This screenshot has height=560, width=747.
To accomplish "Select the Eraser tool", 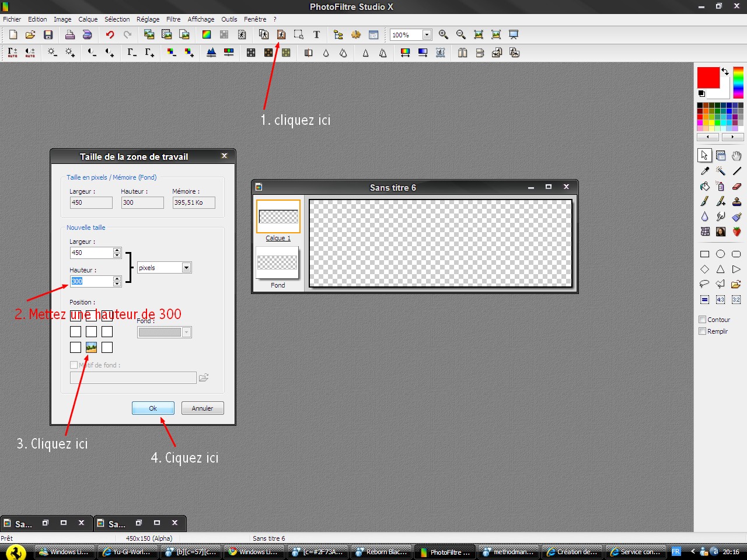I will tap(736, 186).
